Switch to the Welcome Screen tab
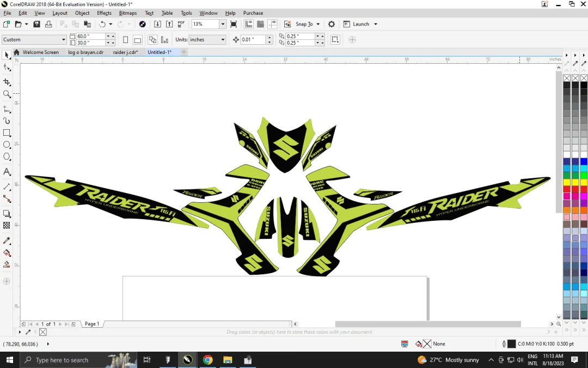This screenshot has height=368, width=588. (x=40, y=52)
